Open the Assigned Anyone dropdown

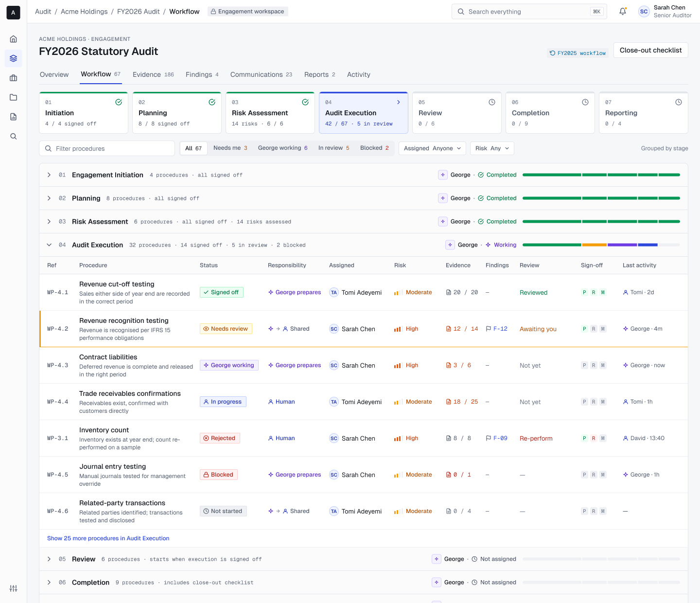click(x=432, y=148)
